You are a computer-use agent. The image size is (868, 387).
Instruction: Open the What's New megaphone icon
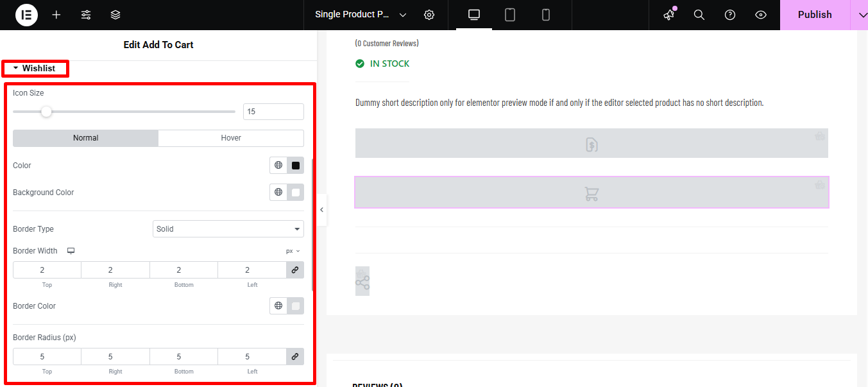tap(669, 15)
